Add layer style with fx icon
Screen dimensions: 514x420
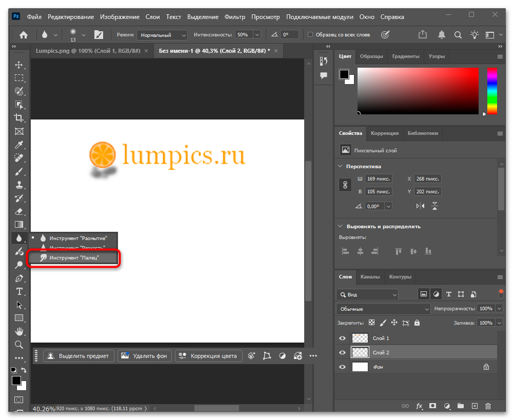[x=419, y=406]
